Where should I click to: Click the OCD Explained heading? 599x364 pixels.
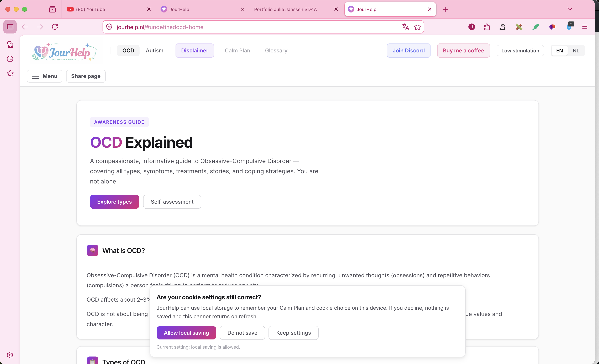[x=141, y=142]
